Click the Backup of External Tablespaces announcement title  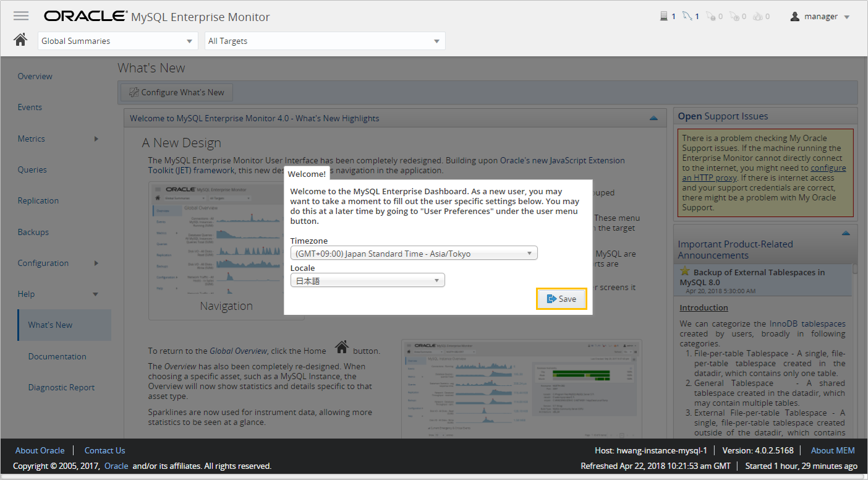pyautogui.click(x=752, y=277)
